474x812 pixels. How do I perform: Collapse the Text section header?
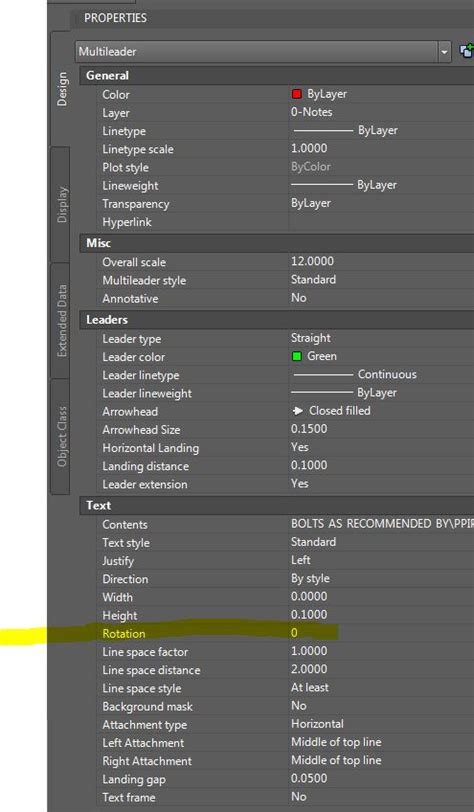click(x=277, y=505)
